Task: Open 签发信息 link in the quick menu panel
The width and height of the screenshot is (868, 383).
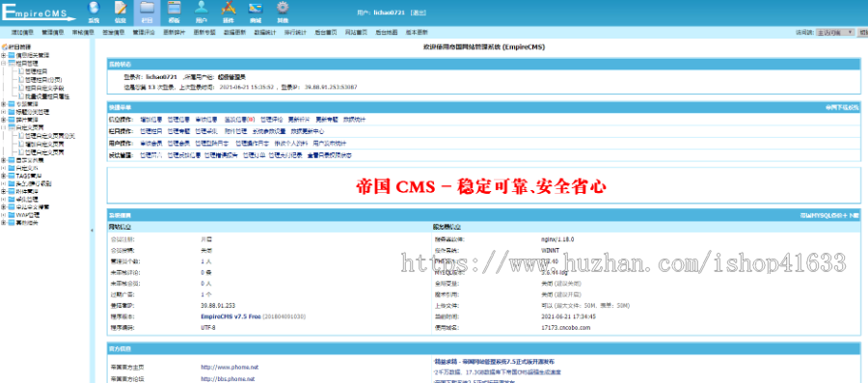Action: [x=240, y=120]
